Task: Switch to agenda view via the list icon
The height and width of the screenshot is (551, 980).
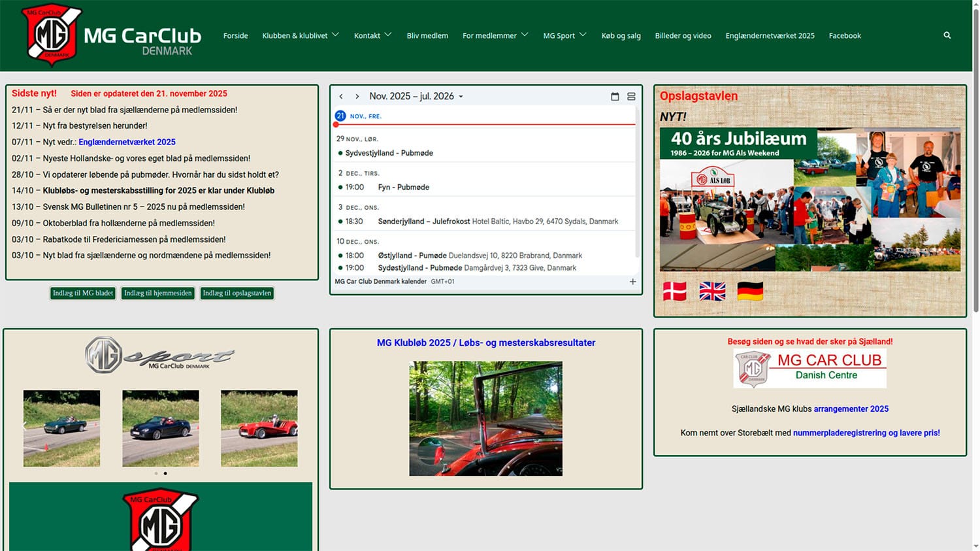Action: click(x=631, y=96)
